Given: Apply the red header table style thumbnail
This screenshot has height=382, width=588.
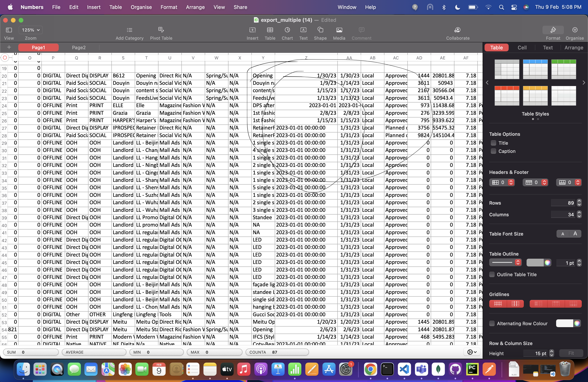Looking at the screenshot, I should tap(507, 96).
